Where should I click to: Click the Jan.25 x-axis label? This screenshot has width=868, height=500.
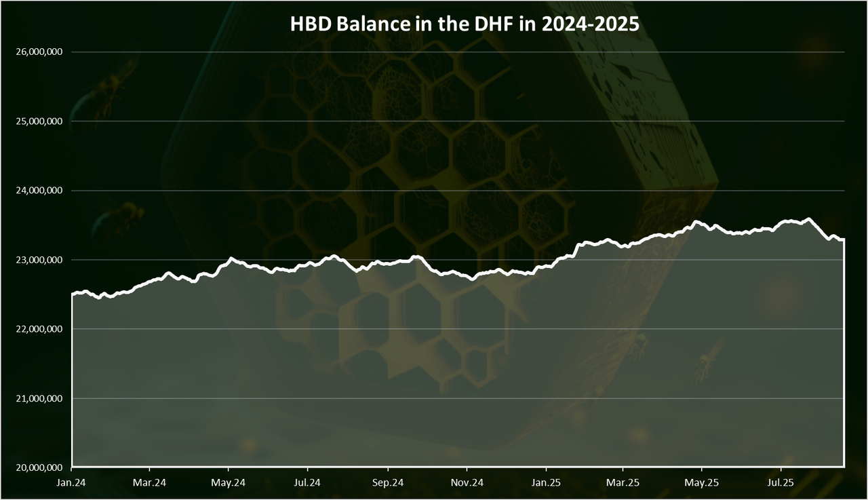545,483
